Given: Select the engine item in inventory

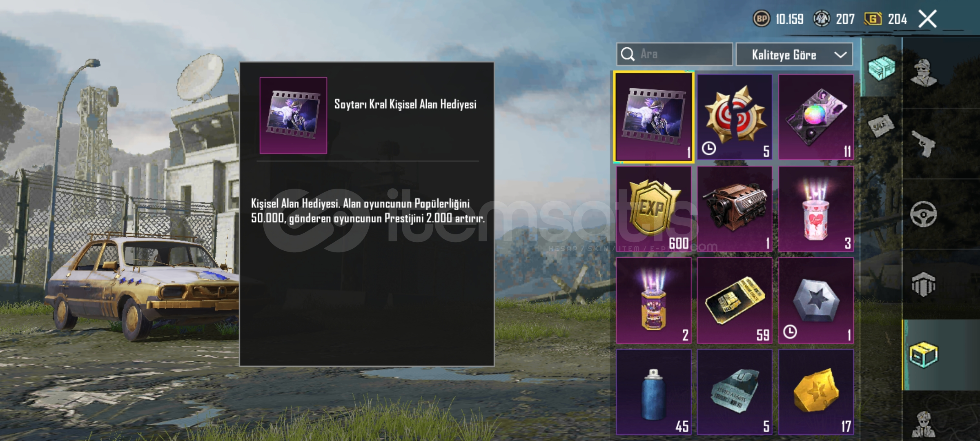Looking at the screenshot, I should 735,209.
